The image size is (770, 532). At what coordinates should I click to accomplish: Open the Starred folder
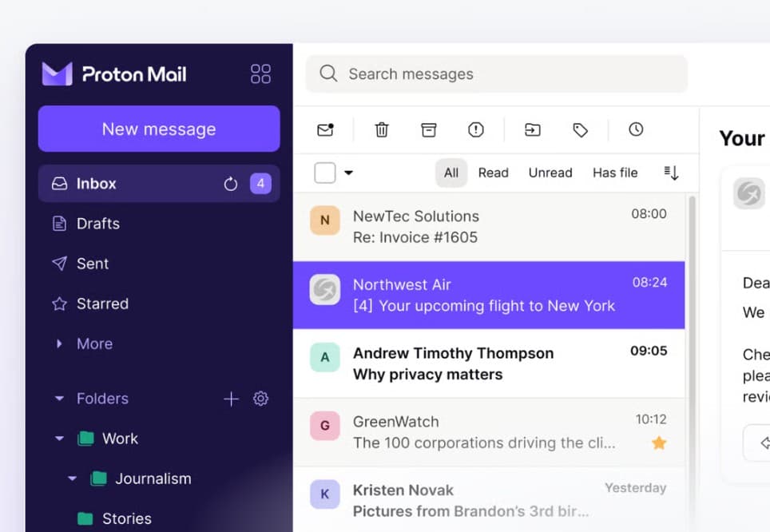tap(159, 304)
